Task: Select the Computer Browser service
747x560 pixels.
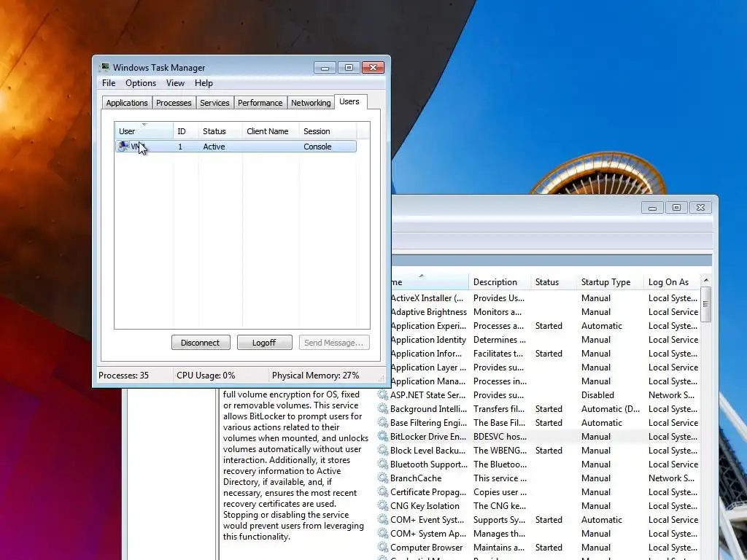Action: [538, 547]
